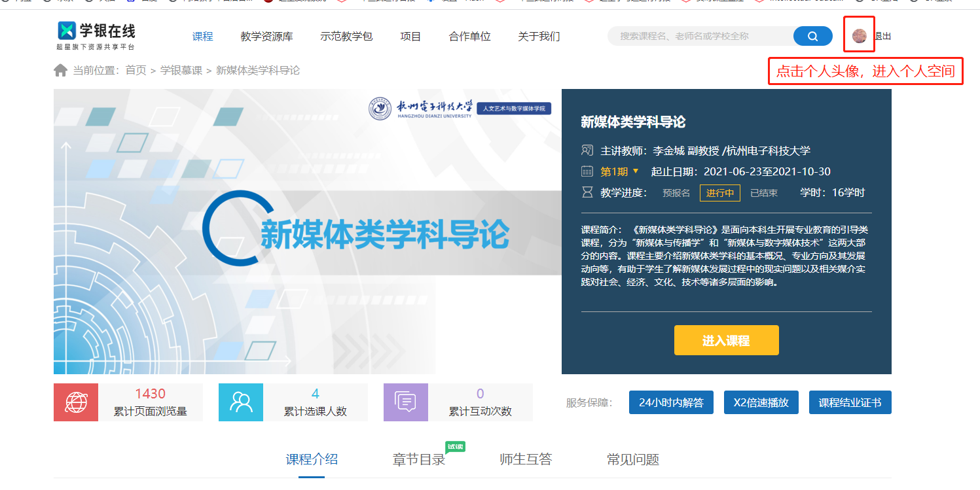Image resolution: width=980 pixels, height=490 pixels.
Task: Click the blue search magnifier button
Action: pyautogui.click(x=812, y=37)
